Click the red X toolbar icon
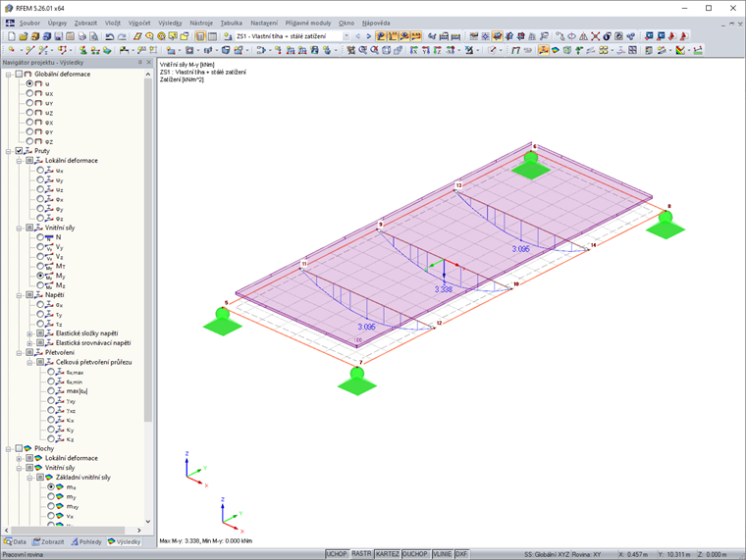The width and height of the screenshot is (746, 560). coord(595,36)
